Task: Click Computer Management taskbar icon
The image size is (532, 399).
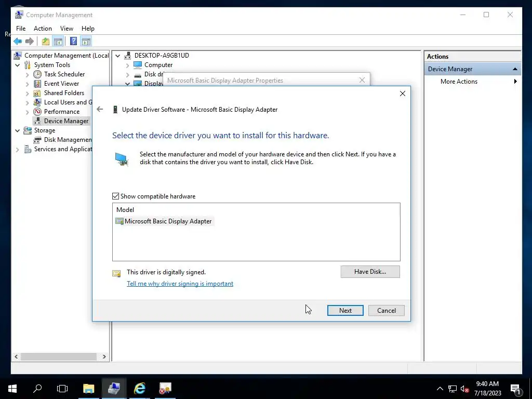Action: 114,389
